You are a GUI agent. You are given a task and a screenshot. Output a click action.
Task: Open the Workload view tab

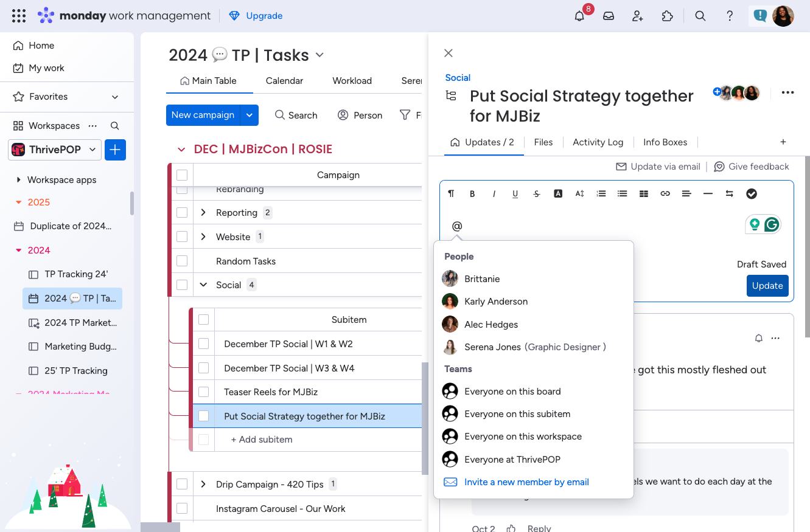[x=352, y=81]
